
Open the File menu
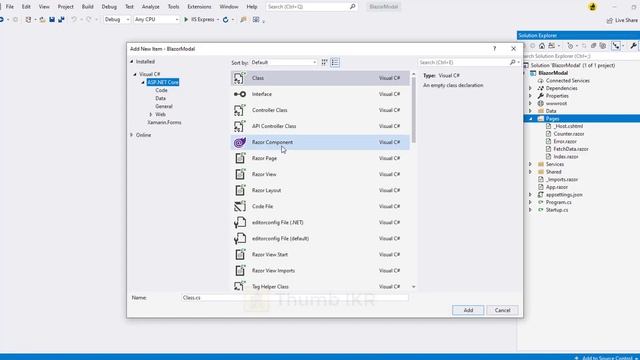point(10,7)
